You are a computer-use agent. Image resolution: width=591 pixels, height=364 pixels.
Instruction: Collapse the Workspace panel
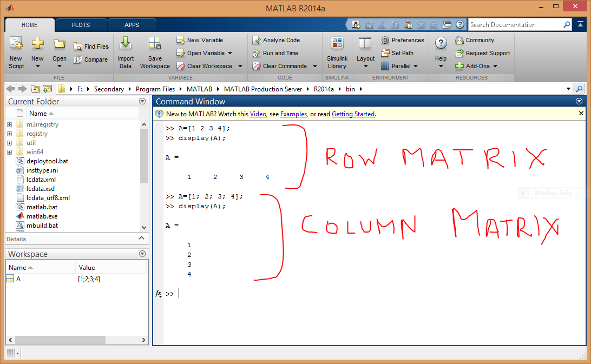[142, 253]
